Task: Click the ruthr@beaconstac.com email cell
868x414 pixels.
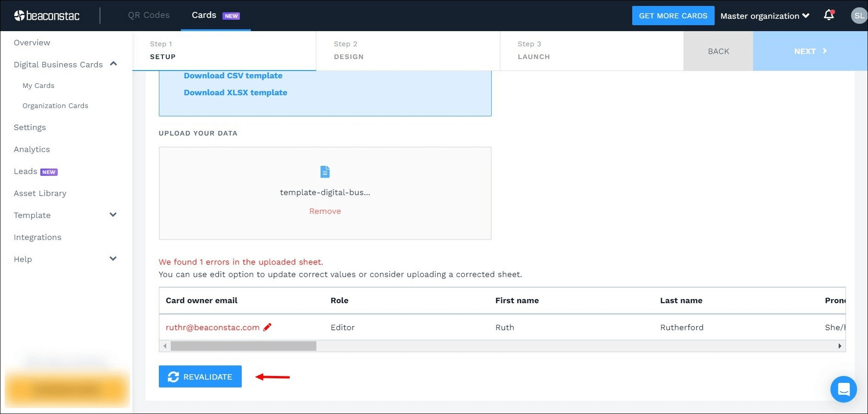Action: (x=212, y=327)
